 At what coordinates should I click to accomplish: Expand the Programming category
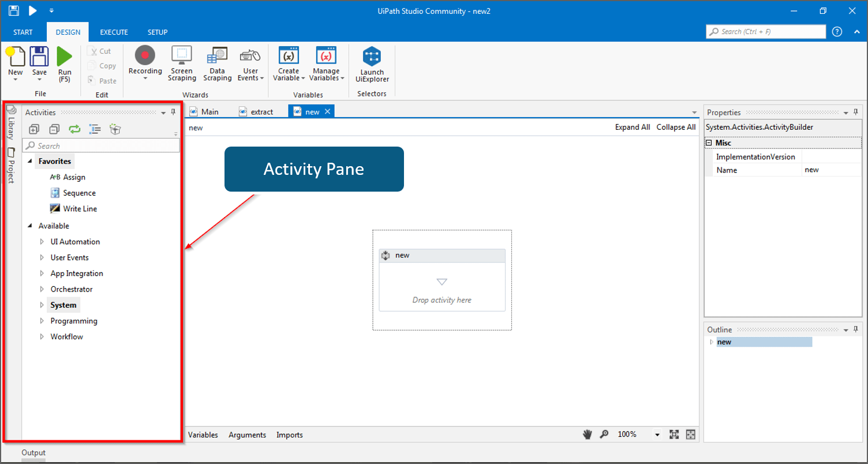(42, 321)
